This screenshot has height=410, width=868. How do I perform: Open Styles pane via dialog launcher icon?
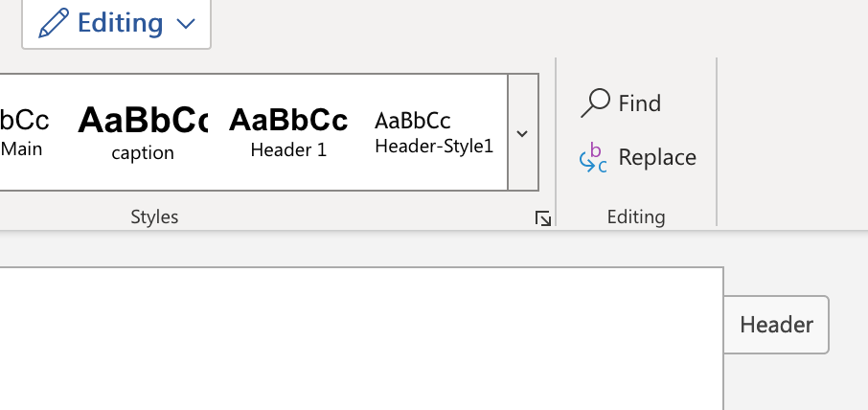pos(543,219)
